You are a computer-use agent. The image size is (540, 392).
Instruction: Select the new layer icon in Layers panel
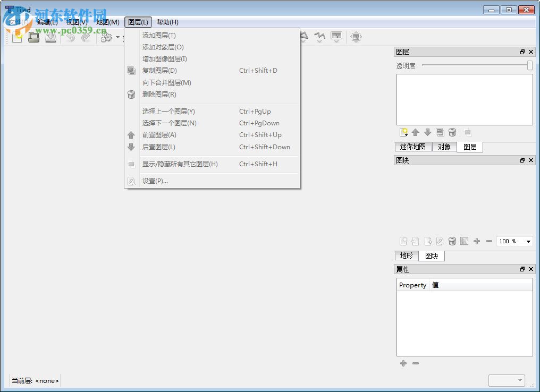tap(403, 132)
